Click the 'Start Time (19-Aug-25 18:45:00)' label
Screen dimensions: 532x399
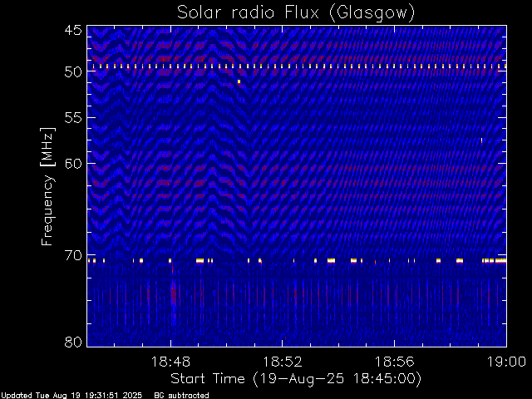(296, 379)
